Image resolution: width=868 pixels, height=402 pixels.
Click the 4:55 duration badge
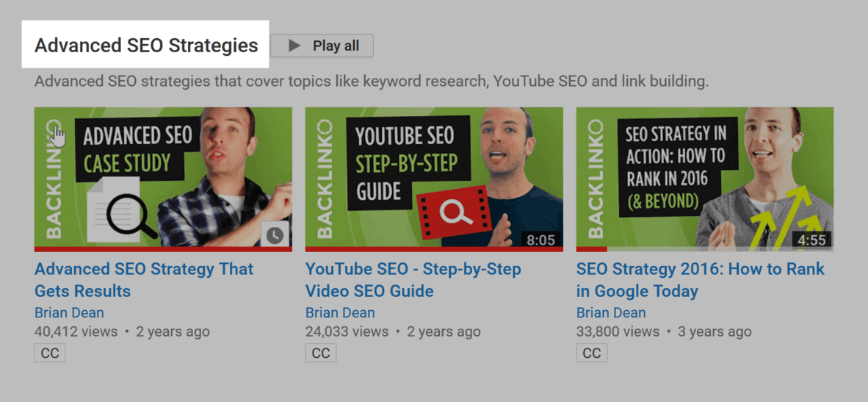point(812,240)
